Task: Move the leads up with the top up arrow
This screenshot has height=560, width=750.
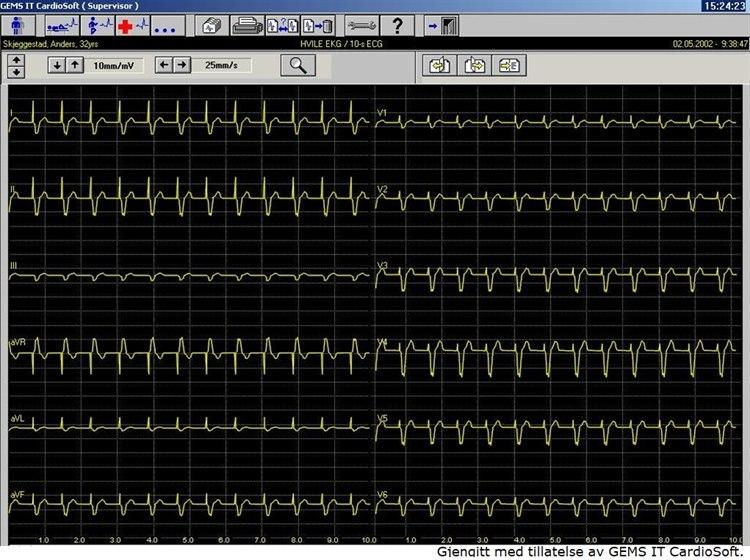Action: (x=16, y=60)
